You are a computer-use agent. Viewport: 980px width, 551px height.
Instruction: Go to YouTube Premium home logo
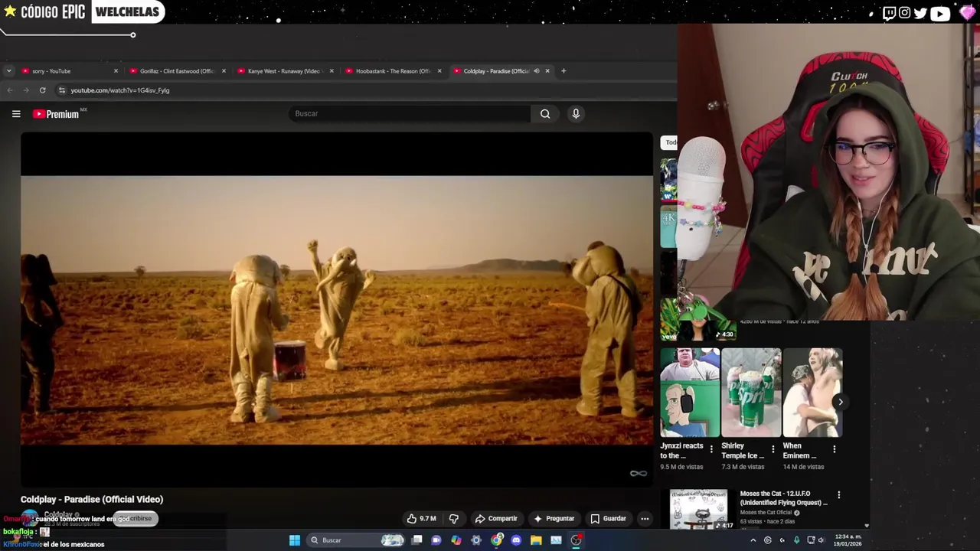coord(56,114)
